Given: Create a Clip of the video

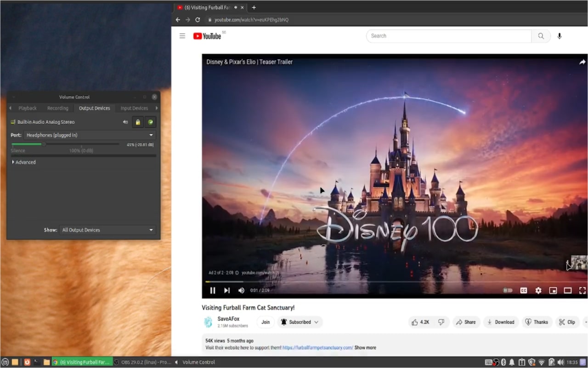Looking at the screenshot, I should coord(567,322).
